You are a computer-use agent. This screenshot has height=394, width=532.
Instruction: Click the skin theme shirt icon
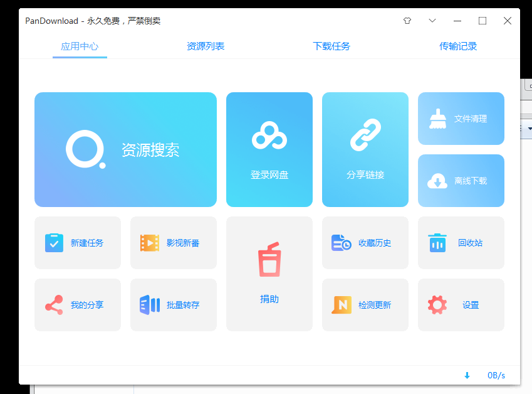(407, 21)
